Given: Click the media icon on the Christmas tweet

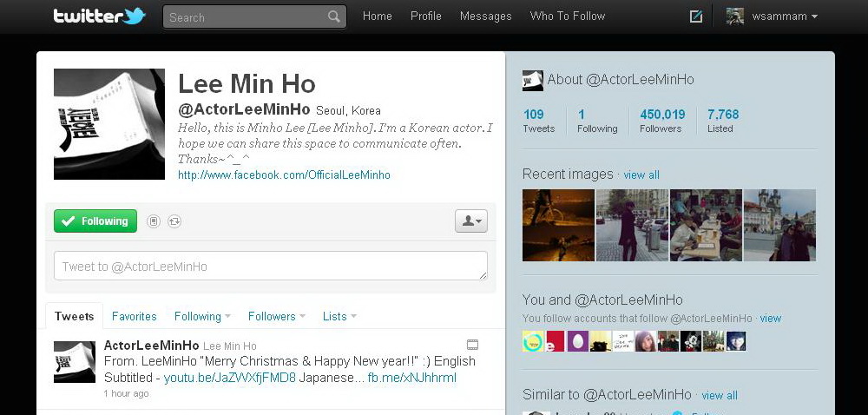Looking at the screenshot, I should (472, 345).
